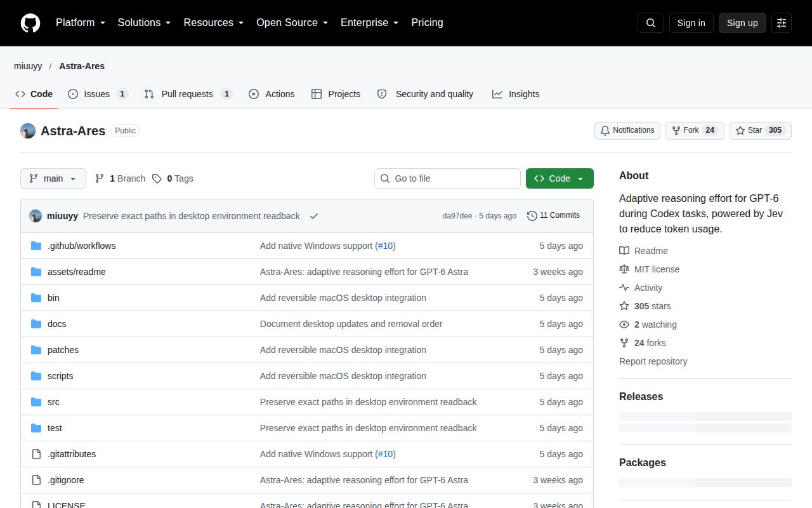Expand the Open Source menu

[292, 23]
